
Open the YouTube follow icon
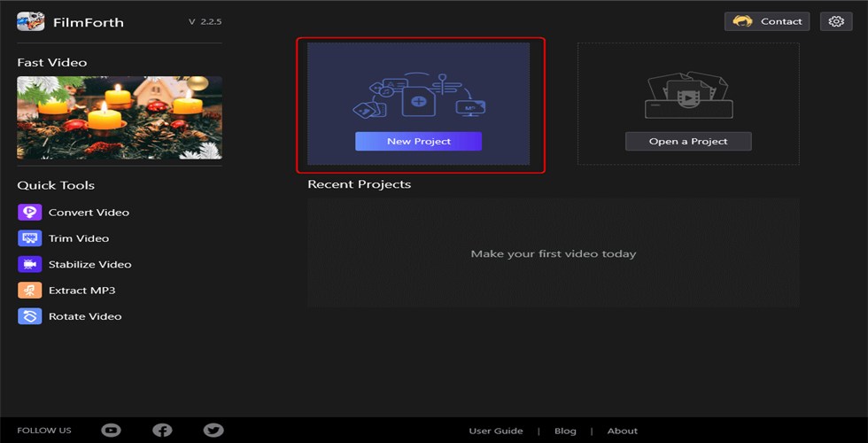pos(112,431)
